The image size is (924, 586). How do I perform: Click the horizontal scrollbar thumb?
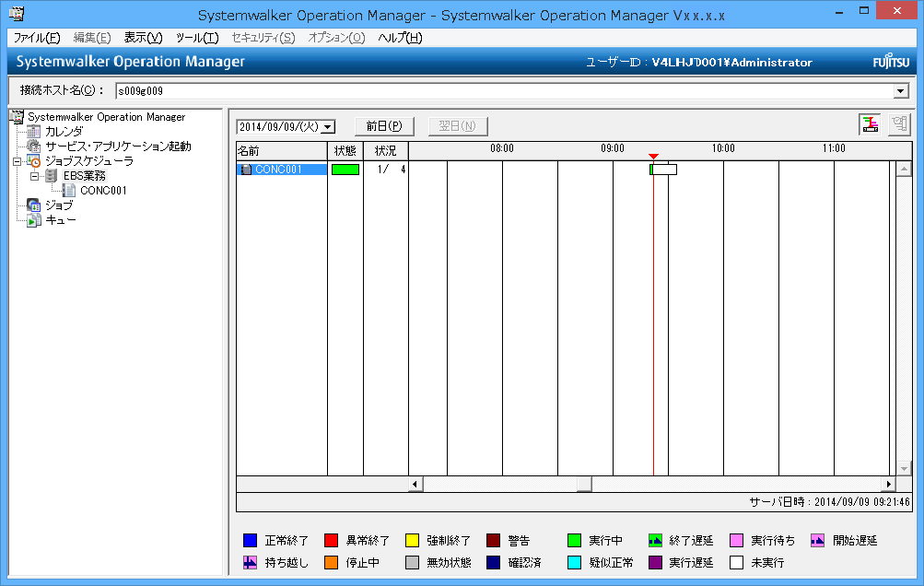pos(585,484)
